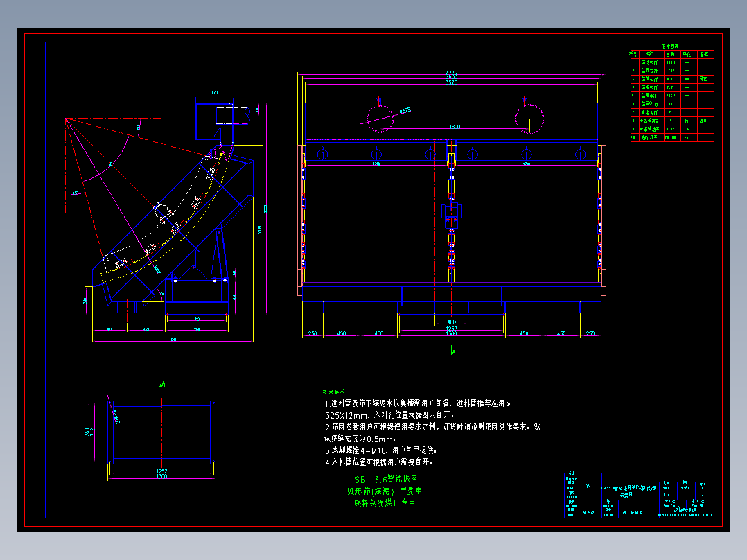Select note 3.地脚螺栓4-M16，用户自己提供
747x560 pixels.
[x=380, y=450]
